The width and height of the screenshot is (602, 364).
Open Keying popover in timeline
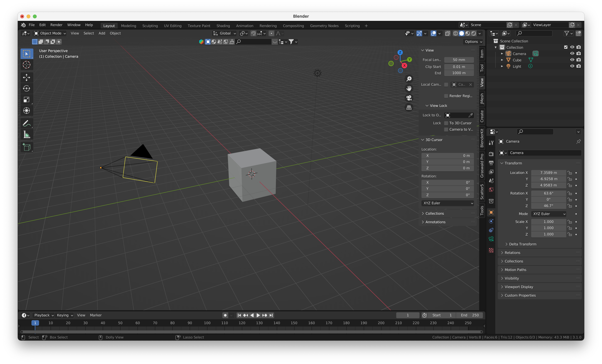(x=65, y=315)
